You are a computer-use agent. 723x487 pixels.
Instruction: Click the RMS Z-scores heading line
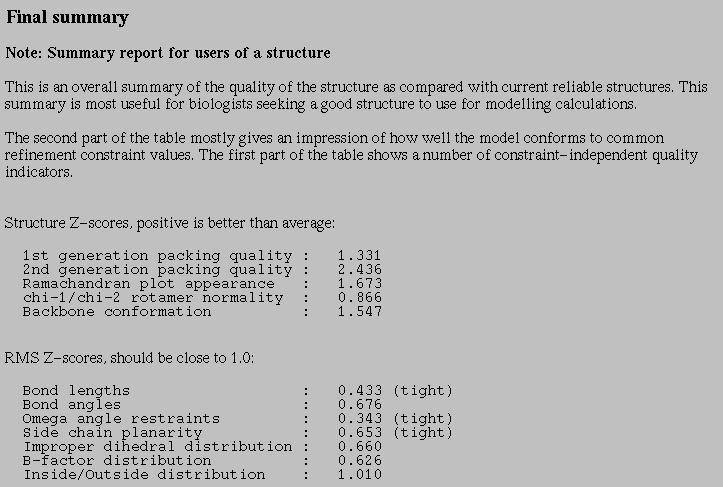(129, 358)
